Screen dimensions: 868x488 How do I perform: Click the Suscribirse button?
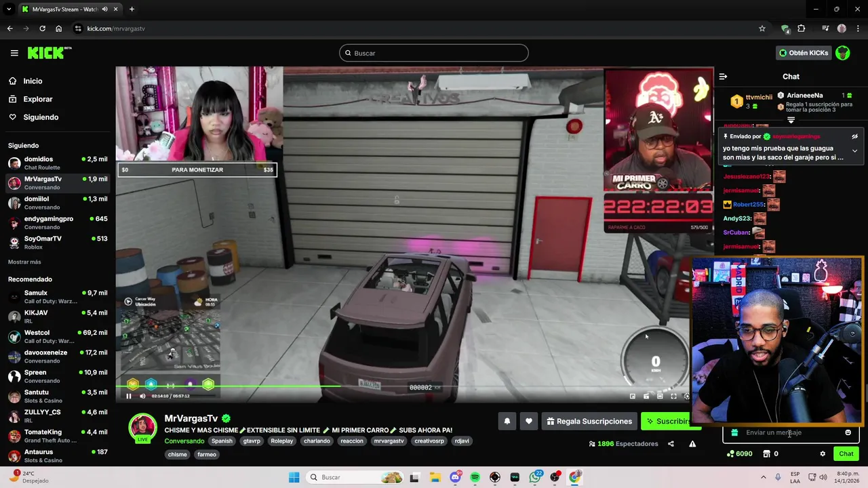[666, 421]
